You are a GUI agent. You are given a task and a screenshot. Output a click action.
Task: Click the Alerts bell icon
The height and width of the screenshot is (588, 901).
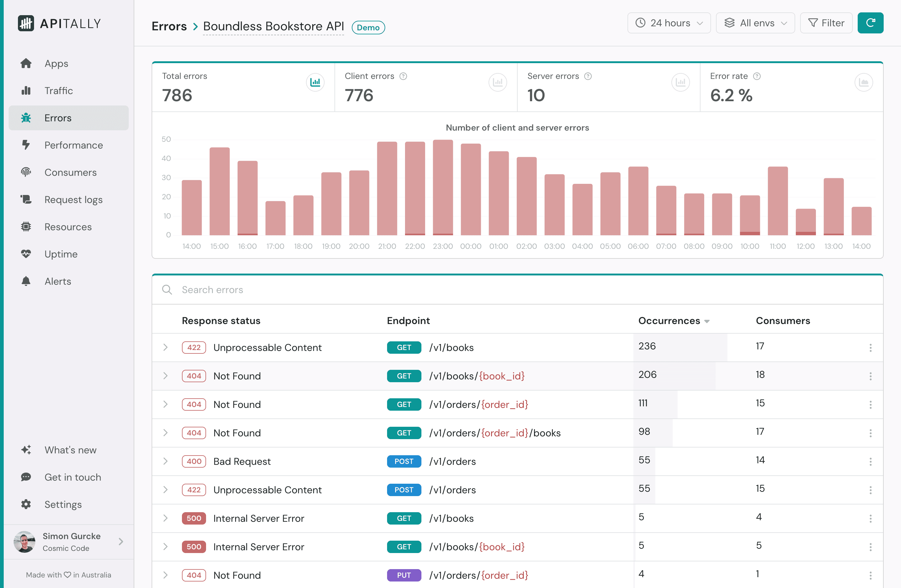26,281
